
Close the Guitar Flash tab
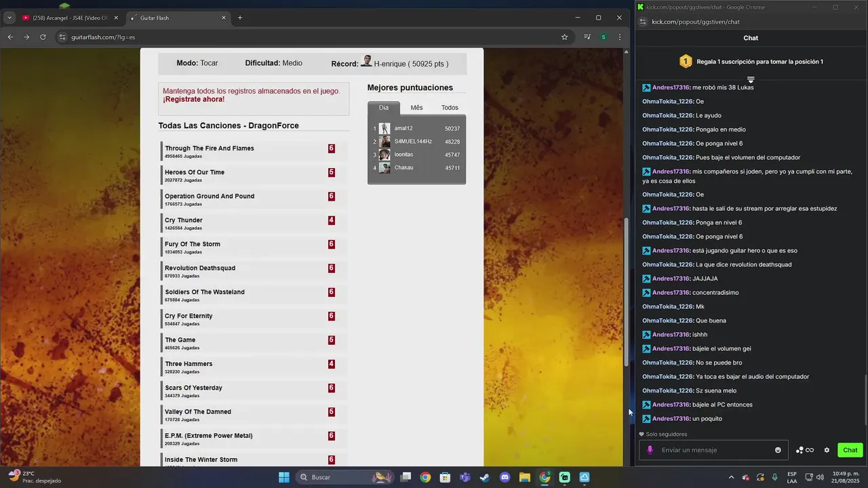coord(224,18)
